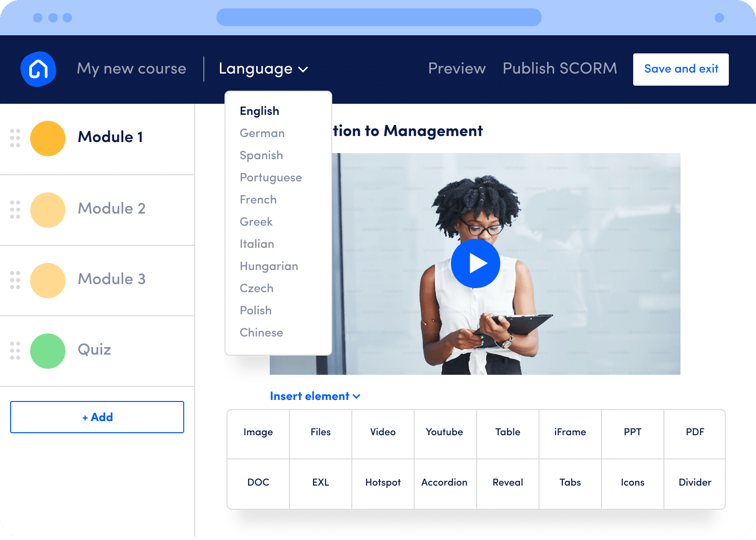Play the Introduction to Management video
Image resolution: width=756 pixels, height=540 pixels.
click(x=475, y=263)
